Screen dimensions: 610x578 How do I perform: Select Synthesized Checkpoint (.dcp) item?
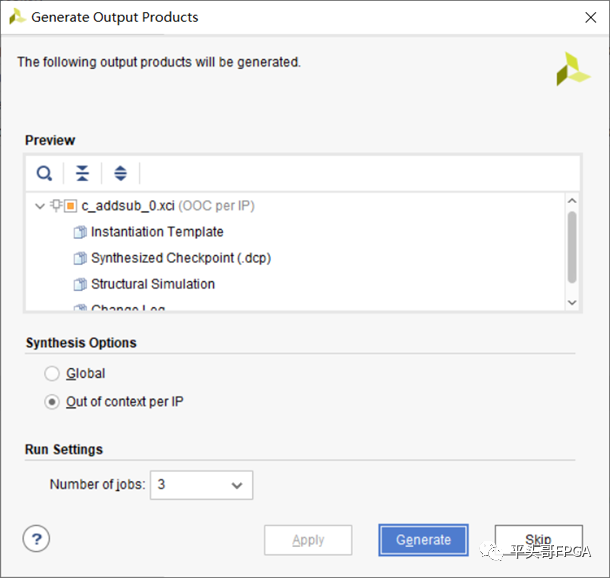pos(180,258)
